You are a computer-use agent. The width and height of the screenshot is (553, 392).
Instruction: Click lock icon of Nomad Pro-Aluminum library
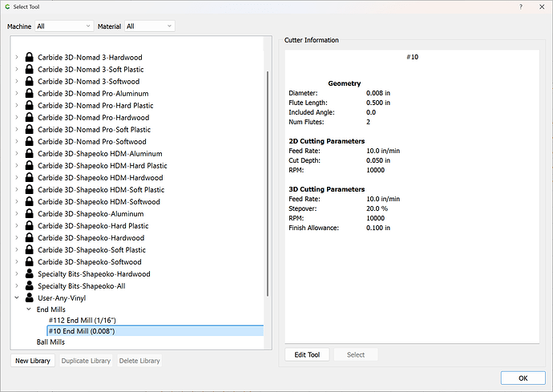(x=30, y=93)
